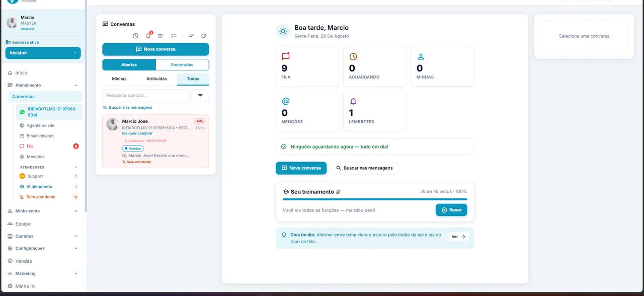
Task: Switch to Encerradas conversations
Action: (182, 64)
